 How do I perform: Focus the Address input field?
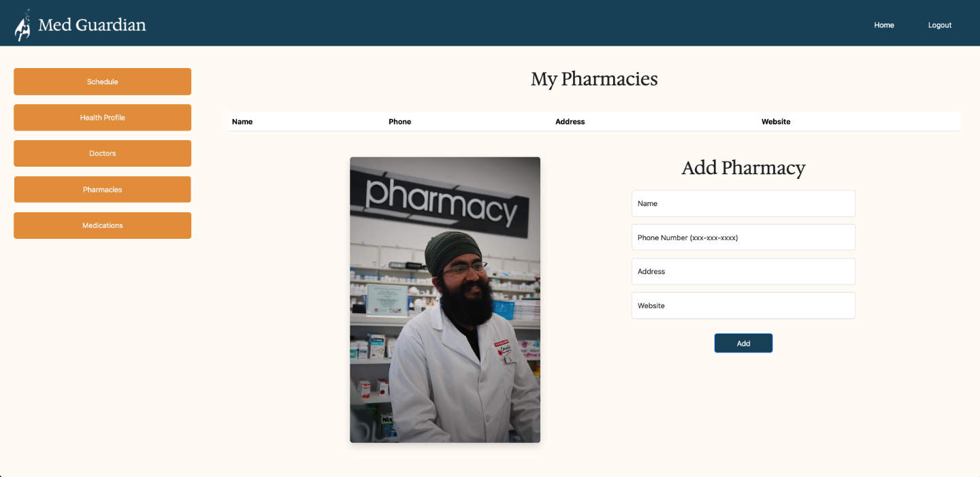coord(743,272)
